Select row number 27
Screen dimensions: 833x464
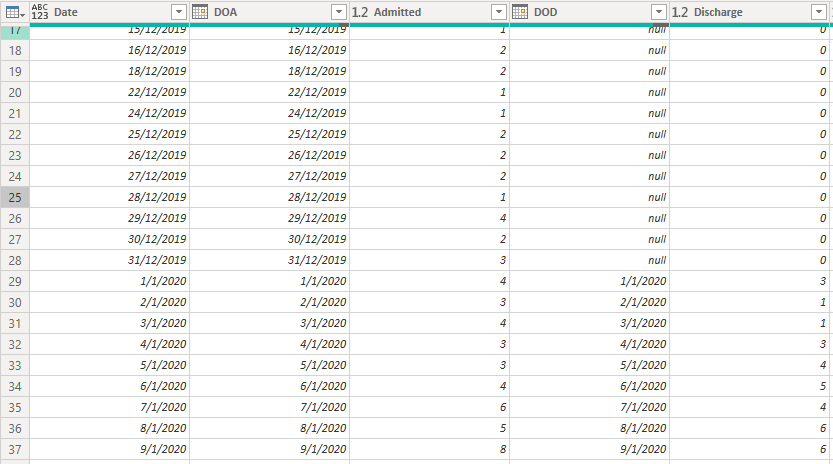pos(15,239)
